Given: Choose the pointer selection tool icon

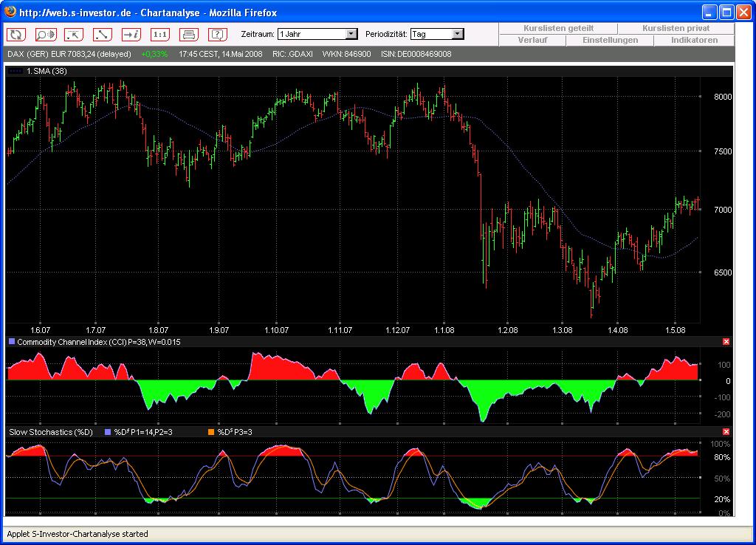Looking at the screenshot, I should pos(74,34).
